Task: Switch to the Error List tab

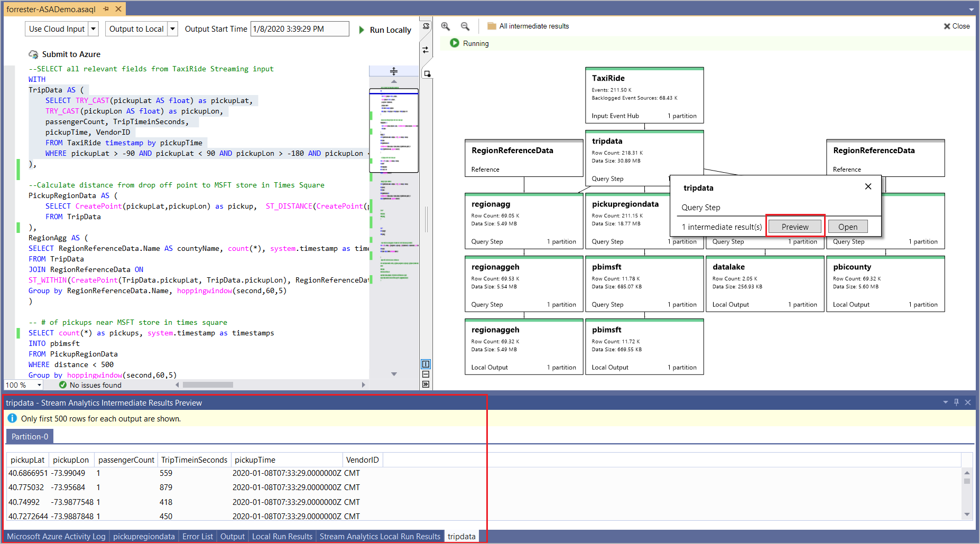Action: point(198,536)
